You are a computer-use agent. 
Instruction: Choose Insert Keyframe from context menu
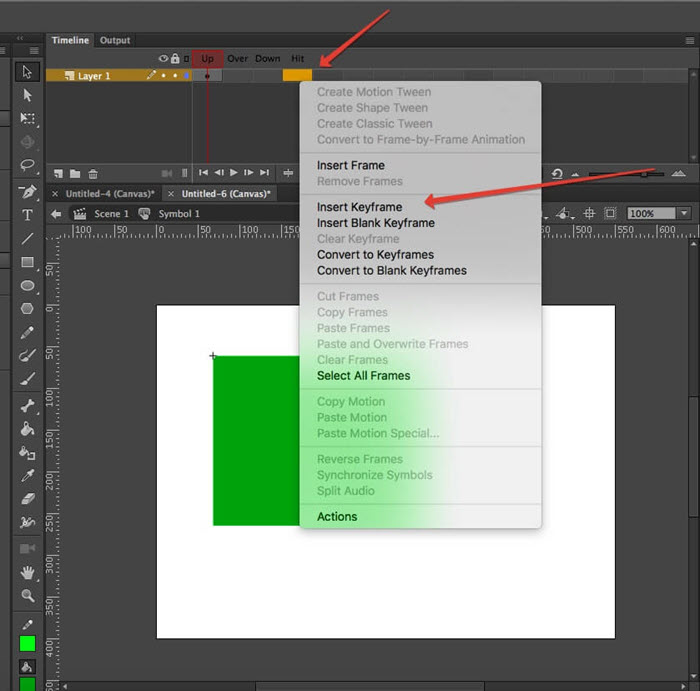tap(359, 207)
